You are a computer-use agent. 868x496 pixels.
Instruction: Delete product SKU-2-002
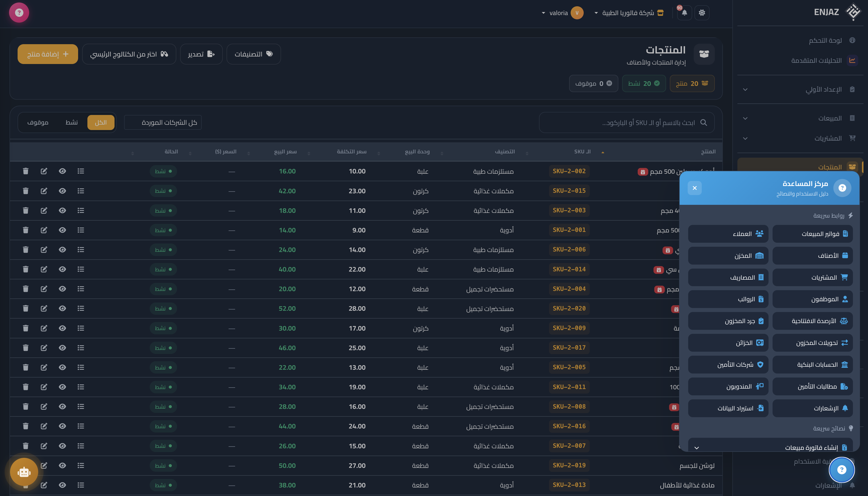coord(26,171)
